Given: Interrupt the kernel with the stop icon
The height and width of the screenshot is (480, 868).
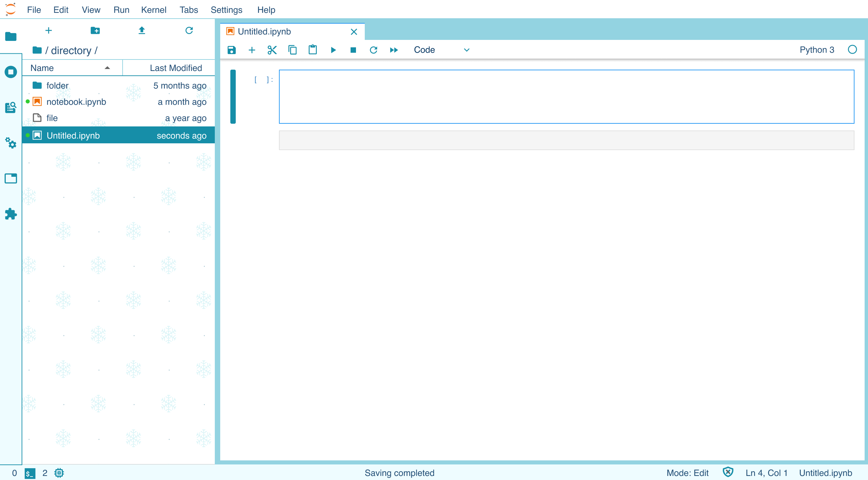Looking at the screenshot, I should 353,50.
